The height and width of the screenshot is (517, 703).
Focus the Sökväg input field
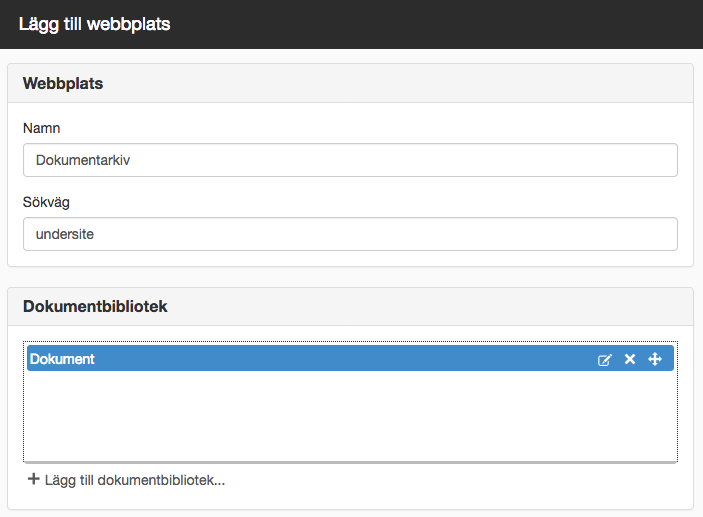[x=350, y=234]
